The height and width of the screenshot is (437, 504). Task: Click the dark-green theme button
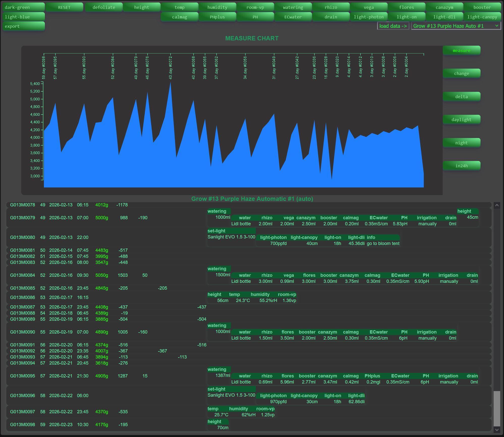(x=23, y=7)
